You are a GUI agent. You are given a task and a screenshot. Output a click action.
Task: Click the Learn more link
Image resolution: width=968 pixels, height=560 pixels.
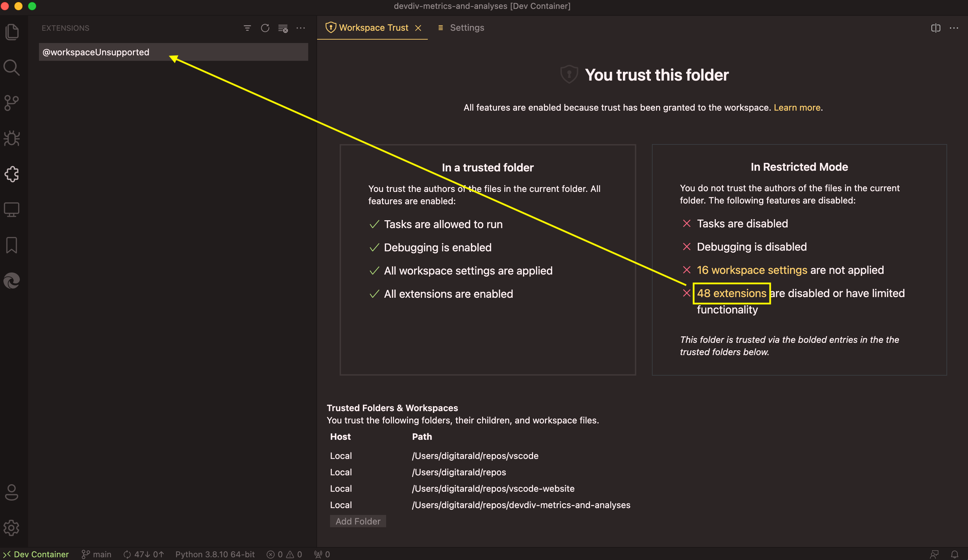[x=797, y=108]
